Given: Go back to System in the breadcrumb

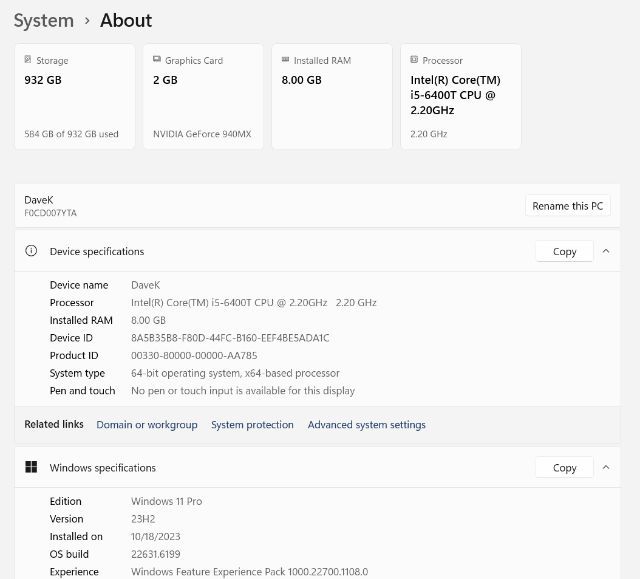Looking at the screenshot, I should pos(44,21).
